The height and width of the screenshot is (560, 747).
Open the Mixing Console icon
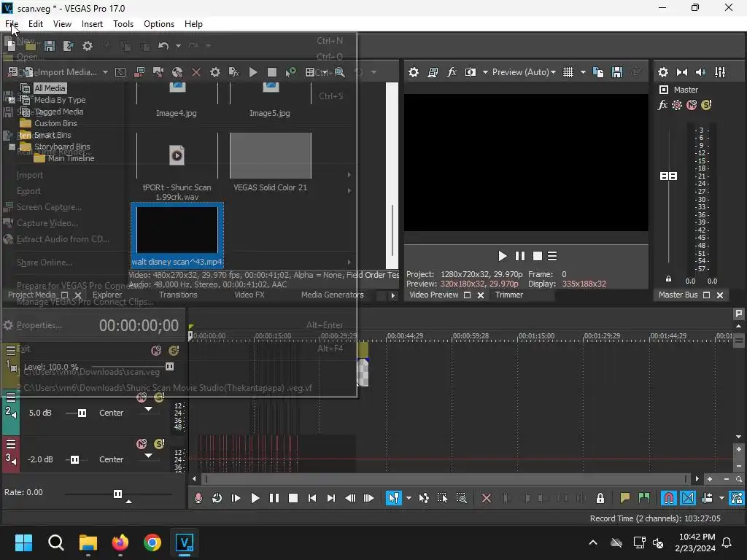pos(720,72)
